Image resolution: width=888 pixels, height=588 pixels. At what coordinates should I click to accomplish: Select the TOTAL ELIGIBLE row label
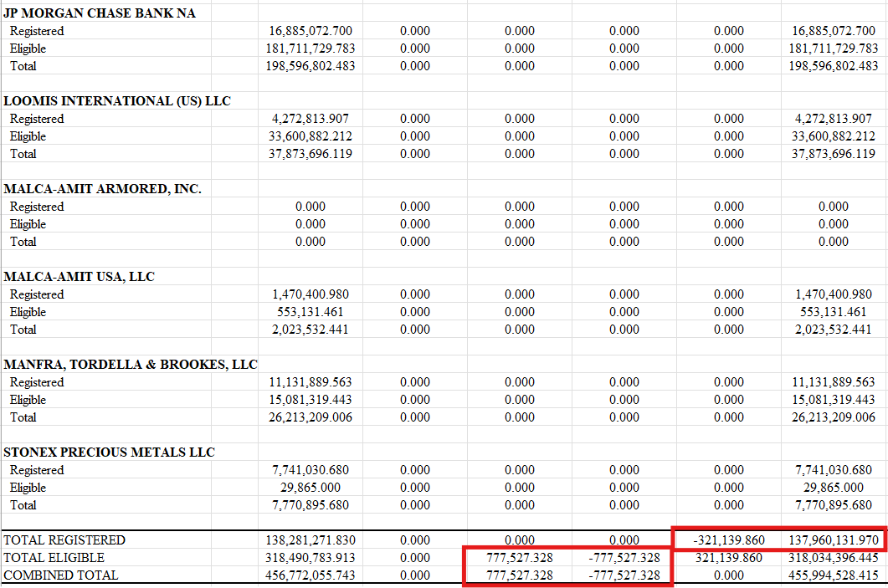[54, 558]
